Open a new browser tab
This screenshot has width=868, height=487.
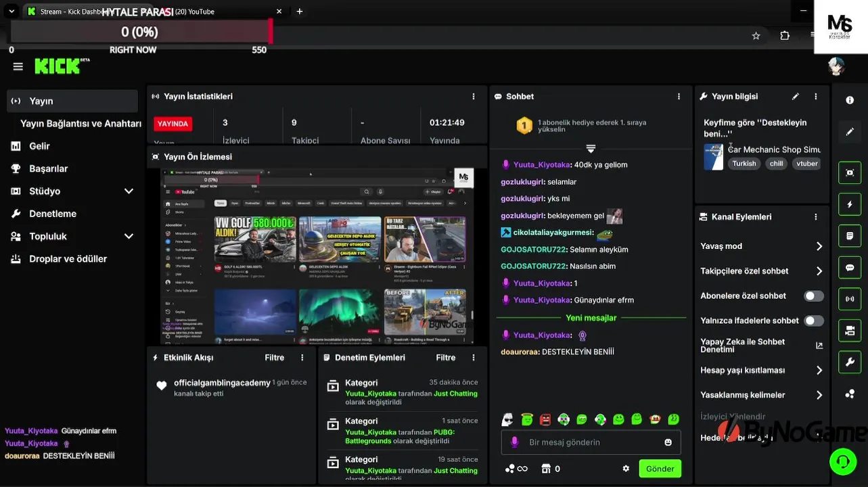[x=300, y=11]
